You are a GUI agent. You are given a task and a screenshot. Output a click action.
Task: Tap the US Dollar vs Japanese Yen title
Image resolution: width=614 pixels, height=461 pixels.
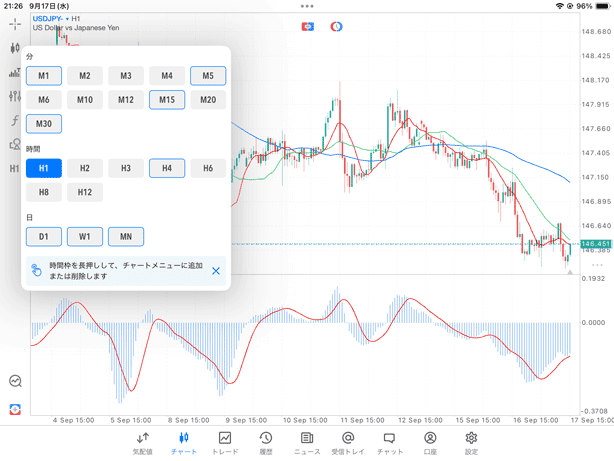pyautogui.click(x=76, y=28)
